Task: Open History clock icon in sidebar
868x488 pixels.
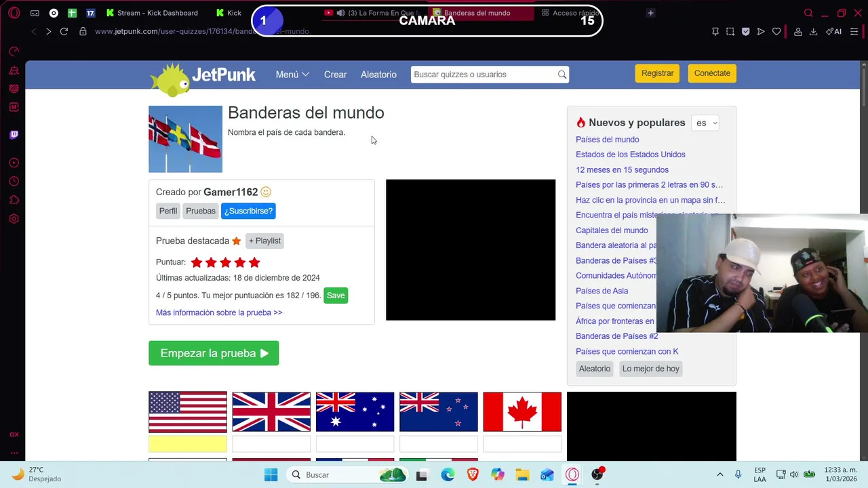Action: [14, 181]
